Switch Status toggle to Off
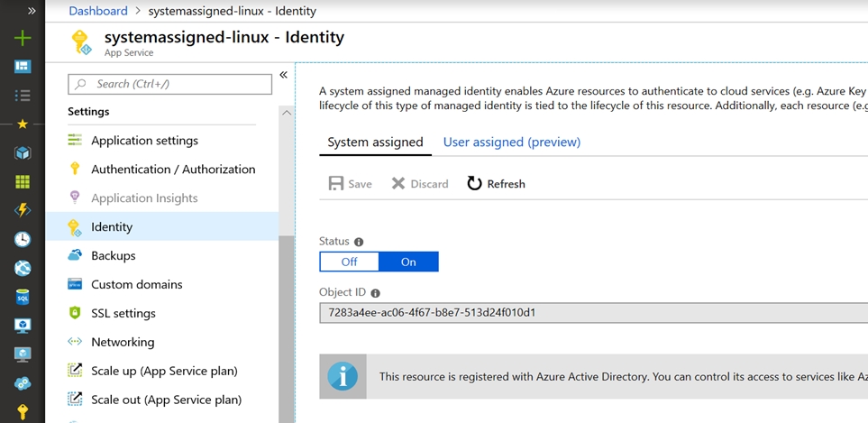Image resolution: width=868 pixels, height=423 pixels. pos(349,262)
